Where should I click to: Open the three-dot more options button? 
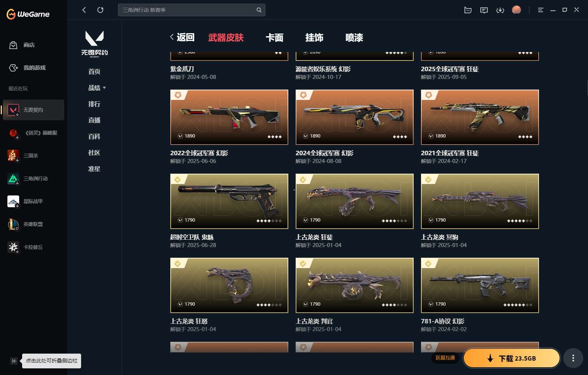coord(573,358)
